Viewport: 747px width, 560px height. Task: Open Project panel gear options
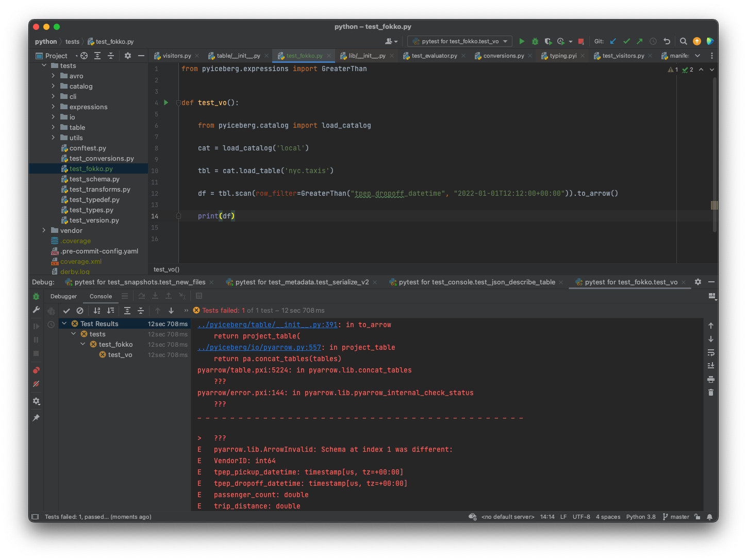click(x=128, y=56)
